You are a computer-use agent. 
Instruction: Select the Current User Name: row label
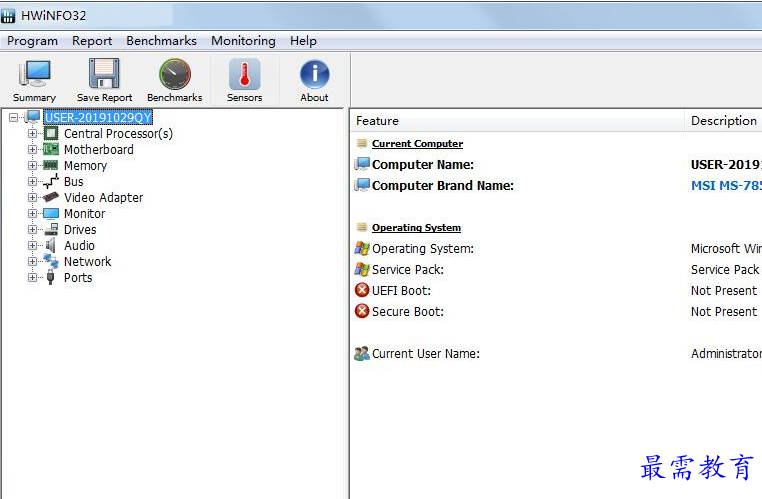tap(426, 354)
